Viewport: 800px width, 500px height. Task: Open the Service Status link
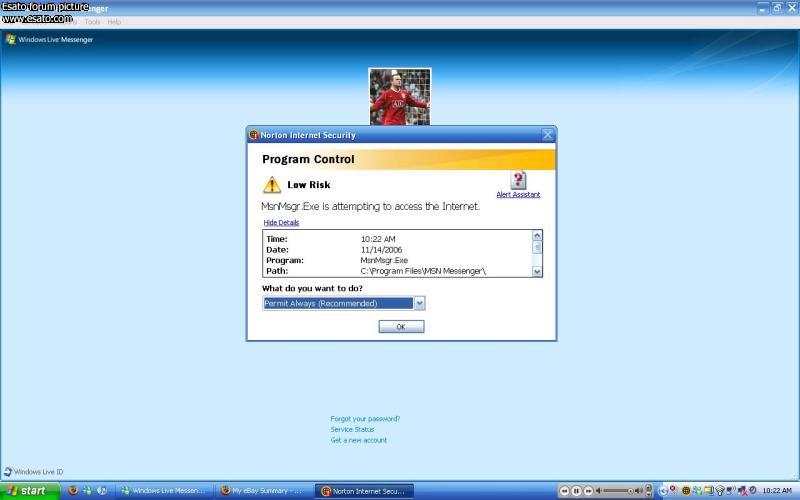[352, 430]
